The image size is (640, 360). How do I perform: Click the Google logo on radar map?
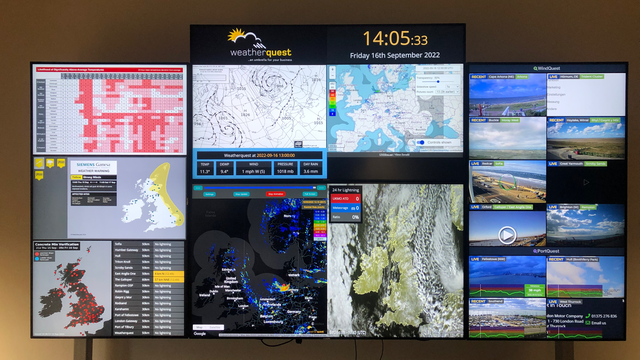tap(200, 333)
